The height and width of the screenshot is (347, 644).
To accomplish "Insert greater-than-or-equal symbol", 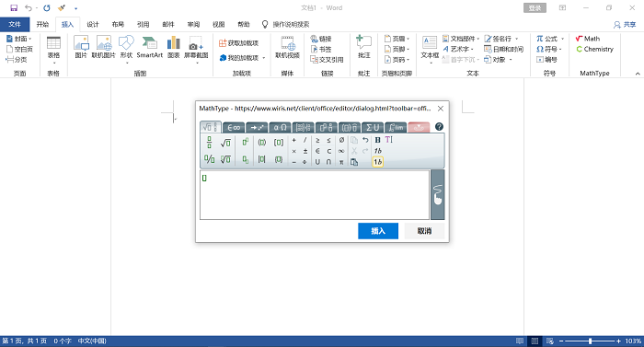I will [317, 140].
